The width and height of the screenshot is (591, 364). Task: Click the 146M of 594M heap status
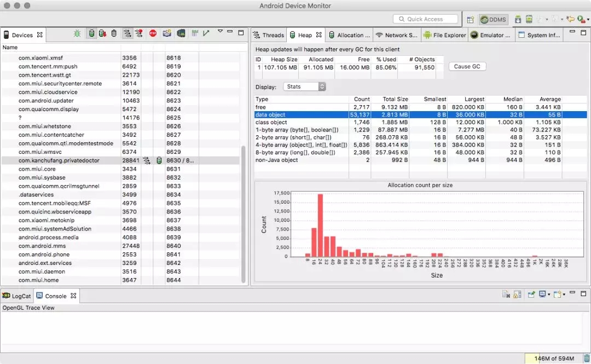click(554, 359)
